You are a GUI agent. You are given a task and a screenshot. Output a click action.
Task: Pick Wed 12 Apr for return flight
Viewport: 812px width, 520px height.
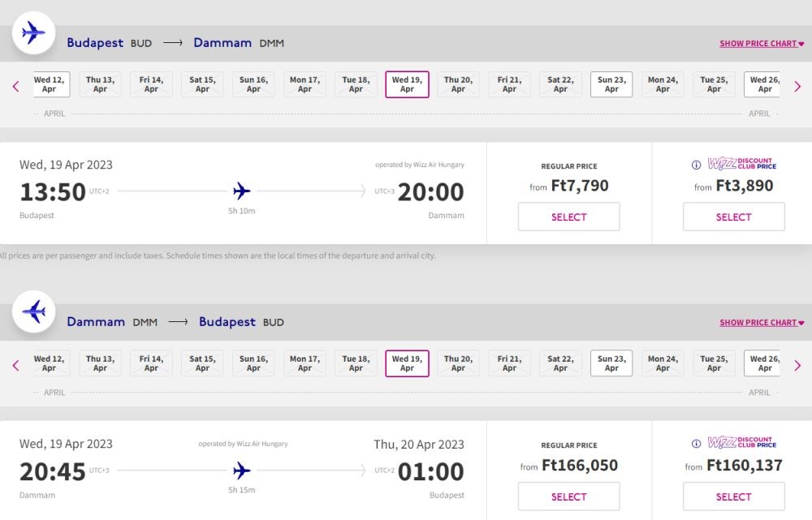(x=50, y=363)
